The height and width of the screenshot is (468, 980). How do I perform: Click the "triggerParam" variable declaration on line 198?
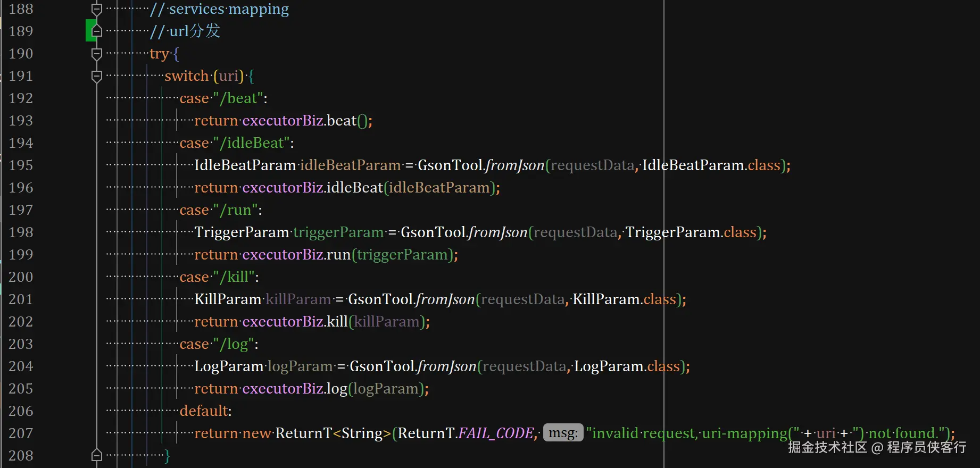[338, 232]
